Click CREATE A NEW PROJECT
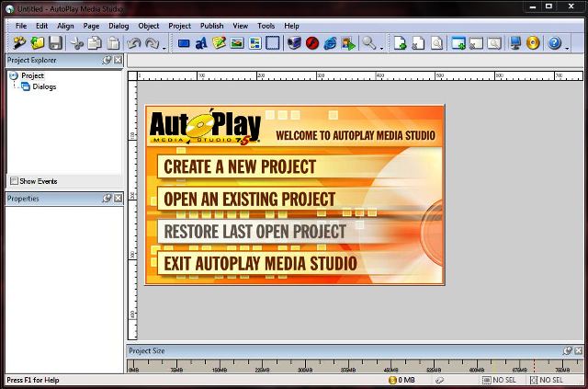This screenshot has width=588, height=389. (x=240, y=166)
